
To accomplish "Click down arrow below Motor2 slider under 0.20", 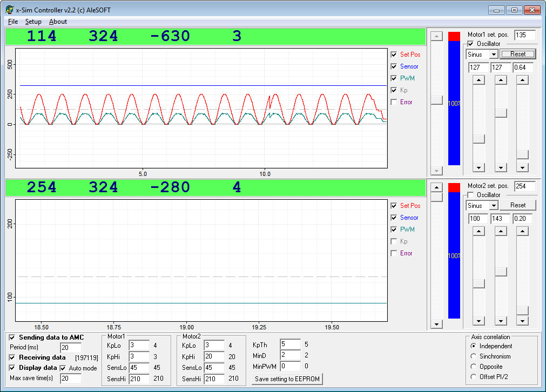I will pos(522,321).
